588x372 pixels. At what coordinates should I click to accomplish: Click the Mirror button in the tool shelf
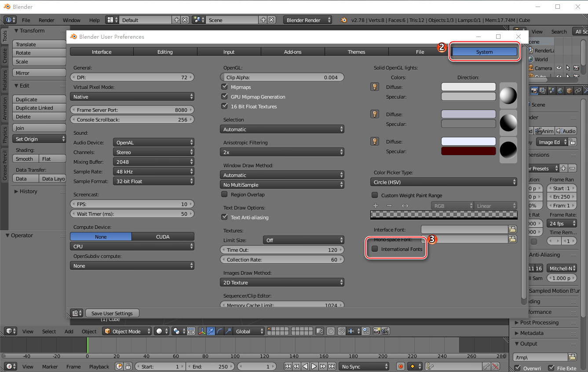(x=39, y=73)
